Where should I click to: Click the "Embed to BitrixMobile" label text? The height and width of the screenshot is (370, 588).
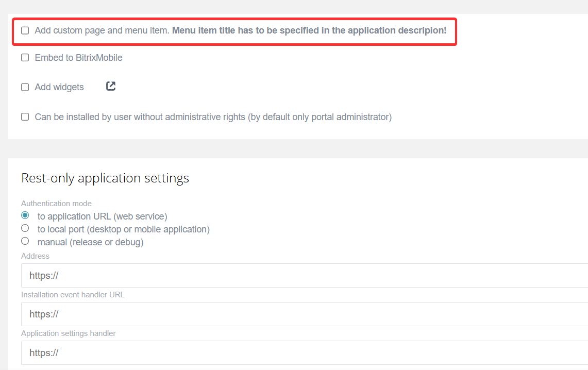[78, 58]
